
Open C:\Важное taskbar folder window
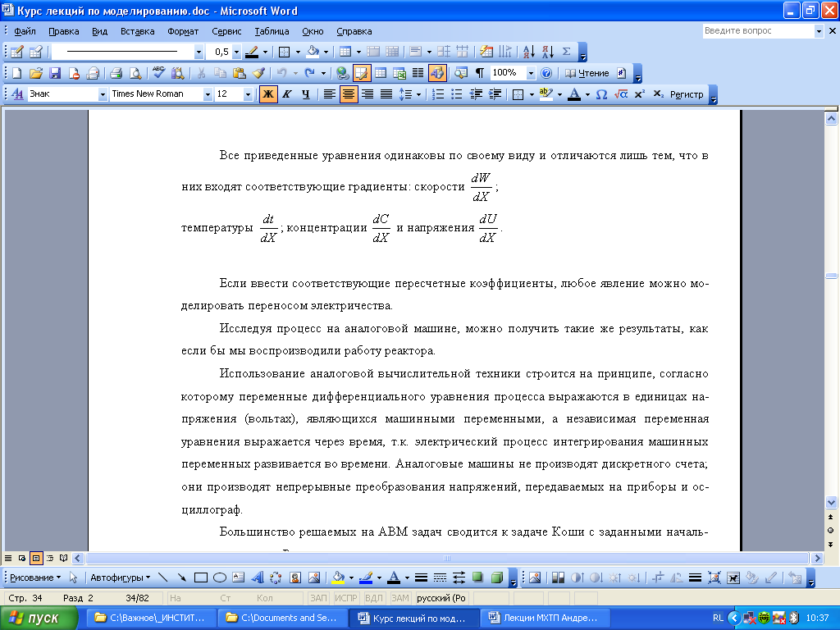pos(152,618)
